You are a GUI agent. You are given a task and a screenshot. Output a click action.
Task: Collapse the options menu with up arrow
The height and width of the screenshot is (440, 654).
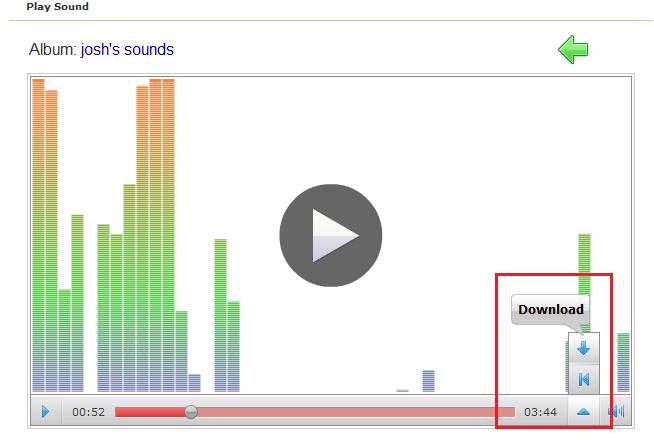click(x=583, y=411)
